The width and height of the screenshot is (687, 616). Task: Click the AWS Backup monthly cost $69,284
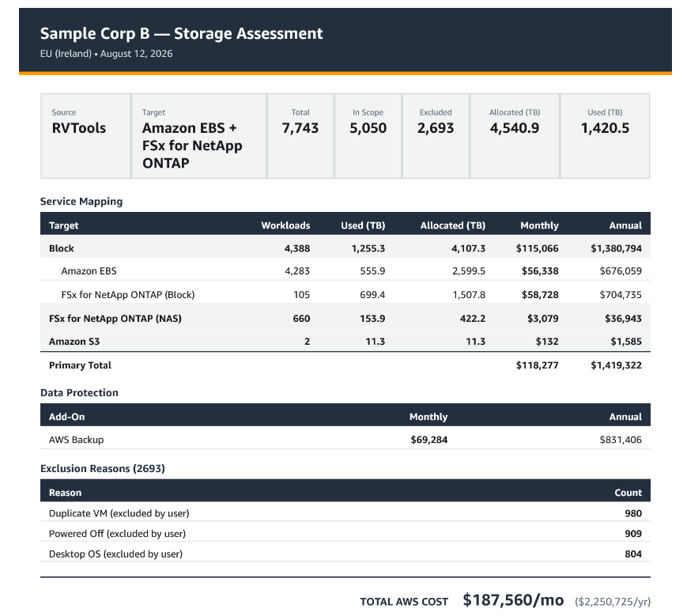(429, 440)
